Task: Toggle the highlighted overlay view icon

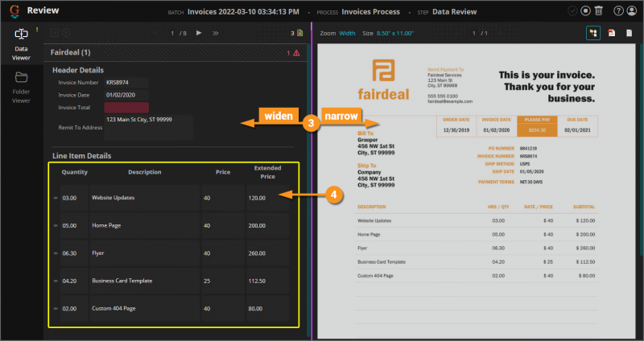Action: (x=593, y=33)
